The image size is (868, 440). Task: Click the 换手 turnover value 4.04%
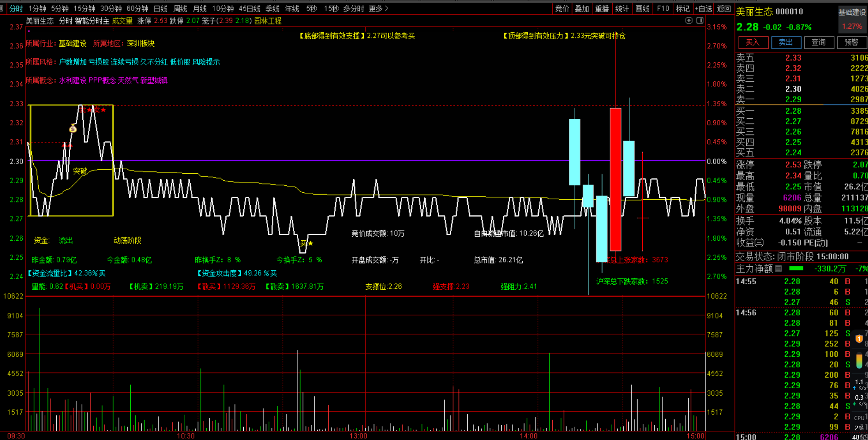coord(790,220)
